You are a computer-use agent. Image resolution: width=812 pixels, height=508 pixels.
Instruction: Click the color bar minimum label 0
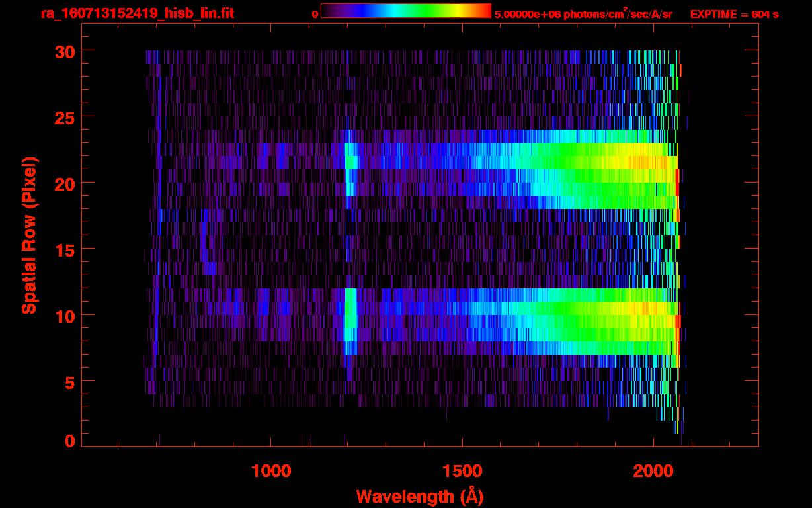pos(315,14)
